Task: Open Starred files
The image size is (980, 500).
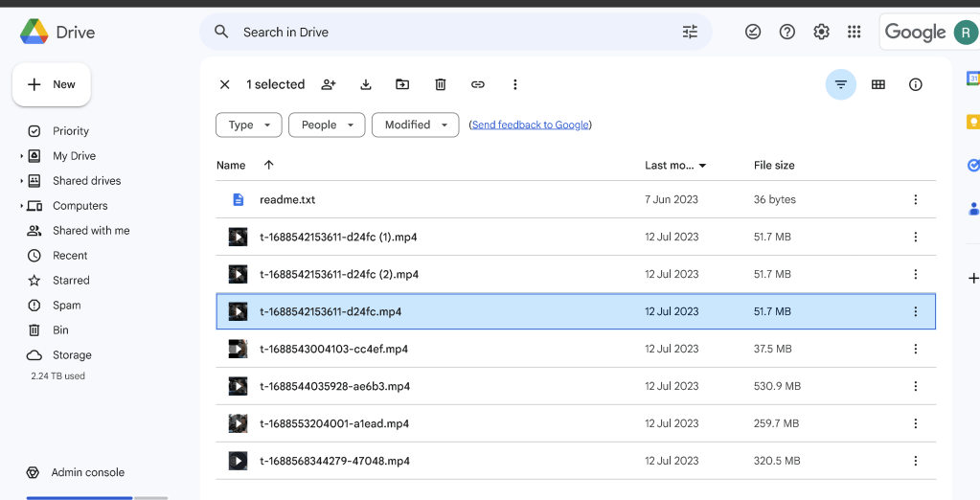Action: 71,281
